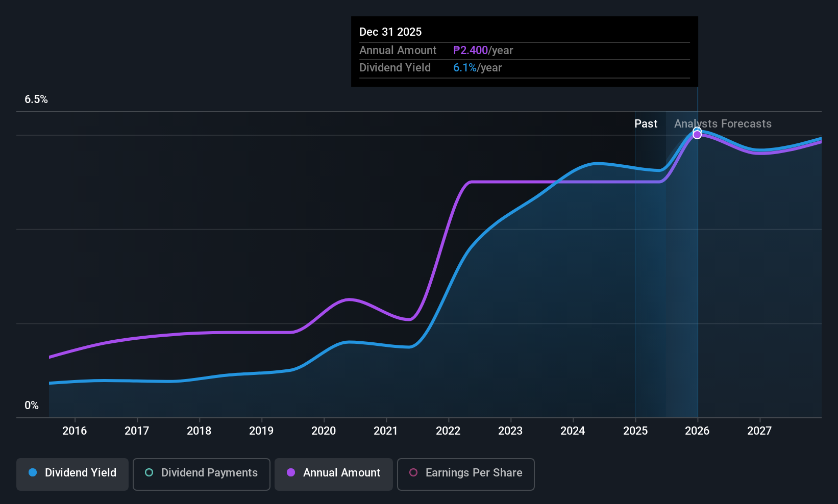Click the 6.1%/year yield value

coord(477,68)
